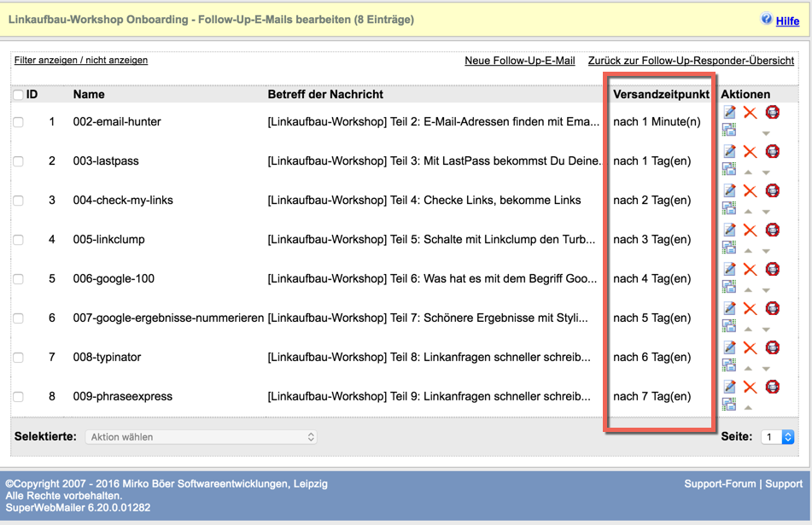Mark the 005-linkclump row checkbox
Image resolution: width=812 pixels, height=525 pixels.
[x=18, y=240]
